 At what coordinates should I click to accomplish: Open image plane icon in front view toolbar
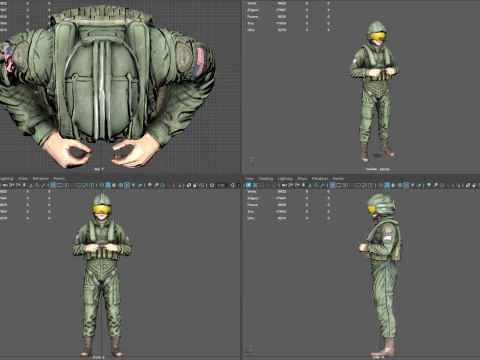[x=30, y=185]
